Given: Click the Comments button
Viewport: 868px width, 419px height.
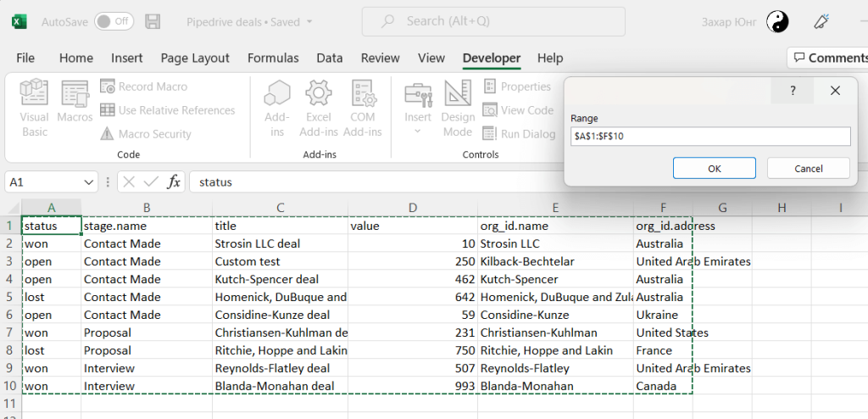Looking at the screenshot, I should click(x=829, y=58).
